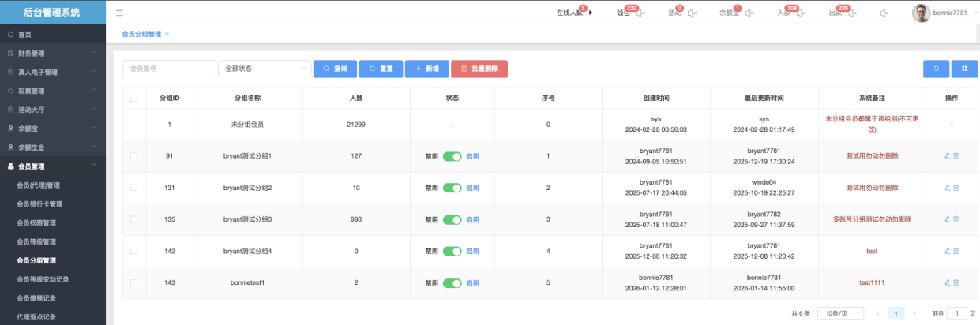
Task: Delete bonnietest1 using its trash icon
Action: (956, 282)
